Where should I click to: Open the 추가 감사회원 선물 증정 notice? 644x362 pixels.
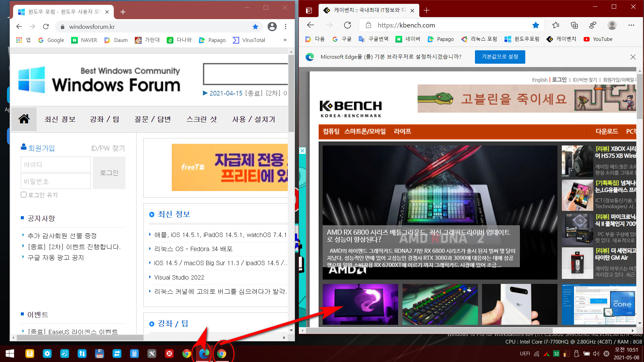[62, 236]
